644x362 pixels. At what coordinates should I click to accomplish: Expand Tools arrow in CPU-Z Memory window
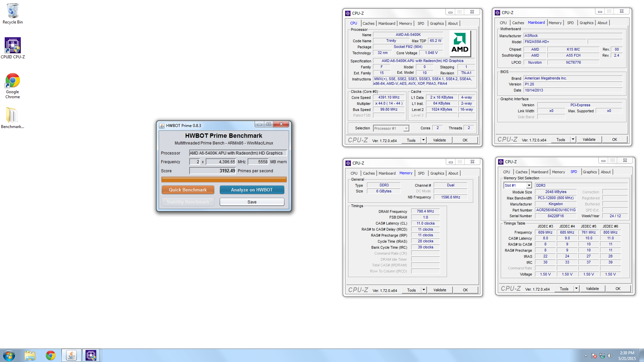click(x=424, y=290)
